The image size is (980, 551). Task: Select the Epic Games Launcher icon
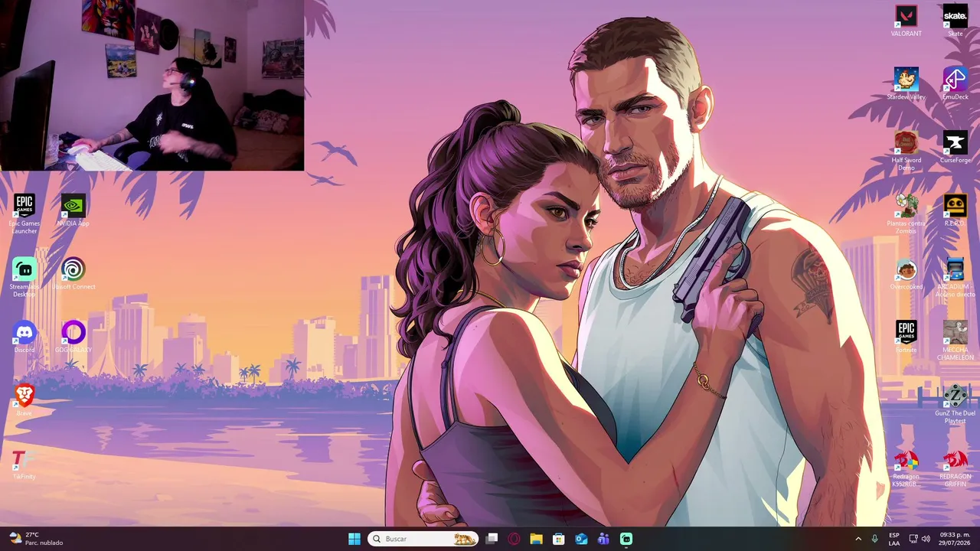[x=24, y=214]
